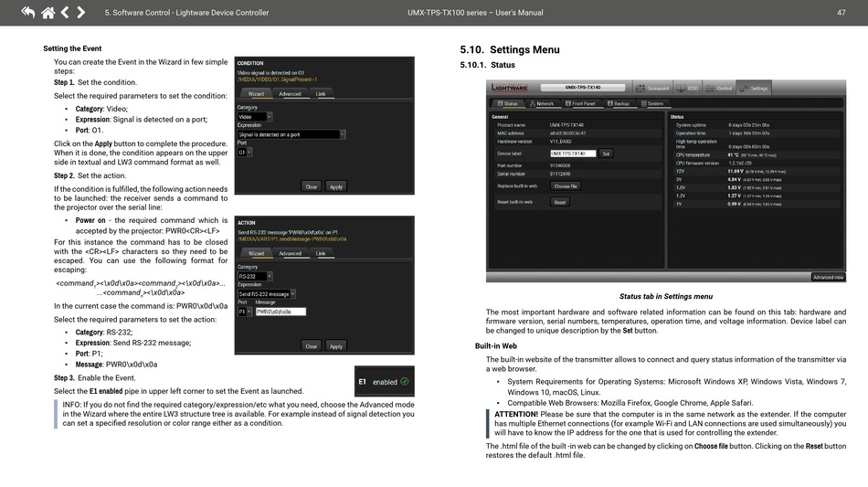Switch to the System tab
The image size is (868, 487).
(x=652, y=103)
